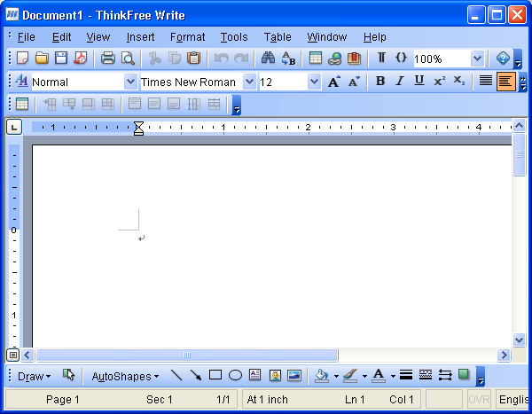
Task: Insert a hyperlink with the globe-chain icon
Action: (334, 58)
